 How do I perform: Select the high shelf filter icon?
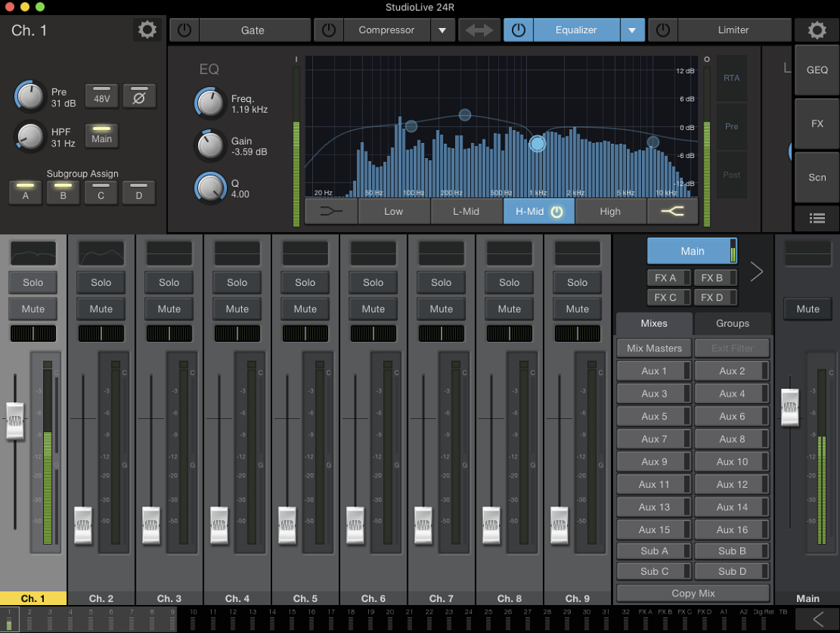point(672,211)
